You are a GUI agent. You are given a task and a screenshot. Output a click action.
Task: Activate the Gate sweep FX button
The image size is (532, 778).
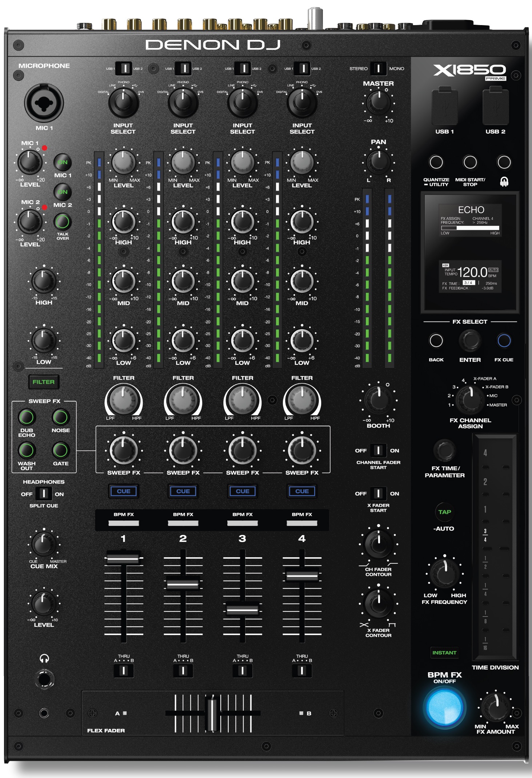[x=60, y=450]
